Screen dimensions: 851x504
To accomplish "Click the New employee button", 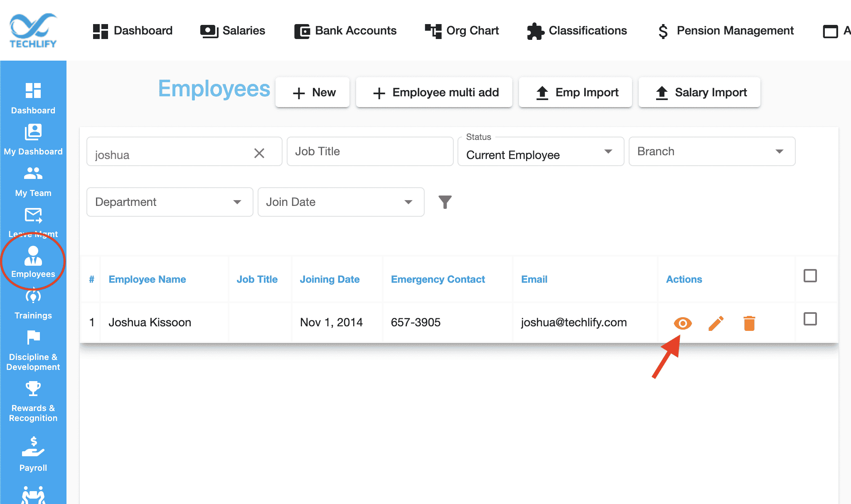I will coord(312,92).
